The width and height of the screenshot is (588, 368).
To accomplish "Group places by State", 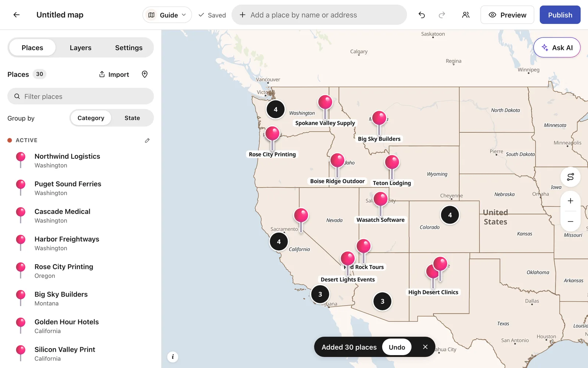I will click(x=132, y=118).
